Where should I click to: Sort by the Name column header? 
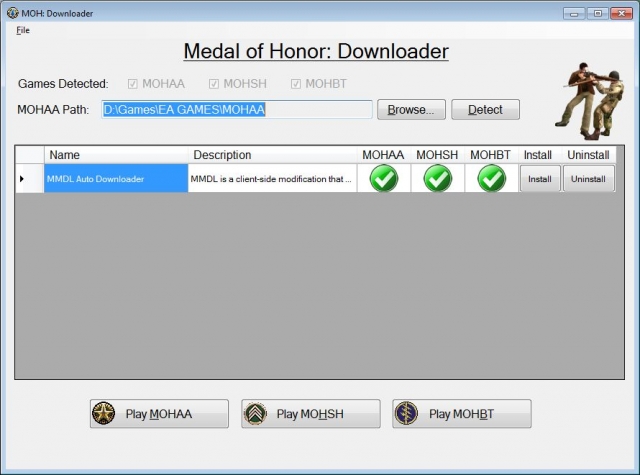116,155
